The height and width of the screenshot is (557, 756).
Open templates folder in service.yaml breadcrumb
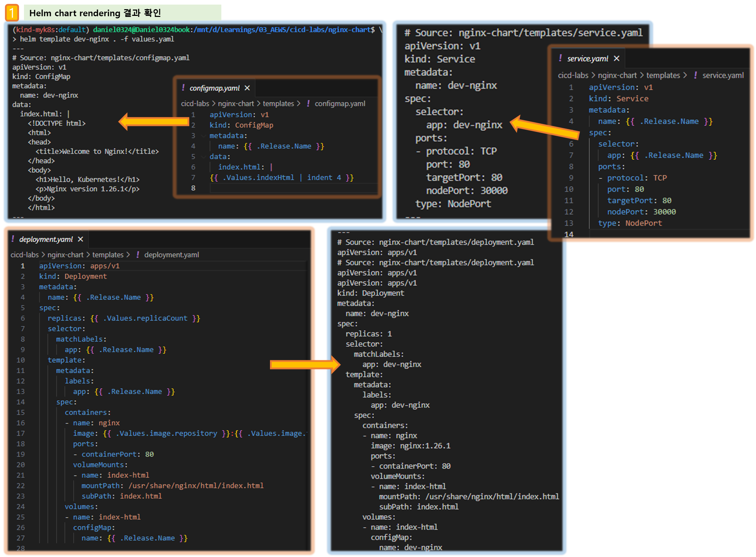663,75
